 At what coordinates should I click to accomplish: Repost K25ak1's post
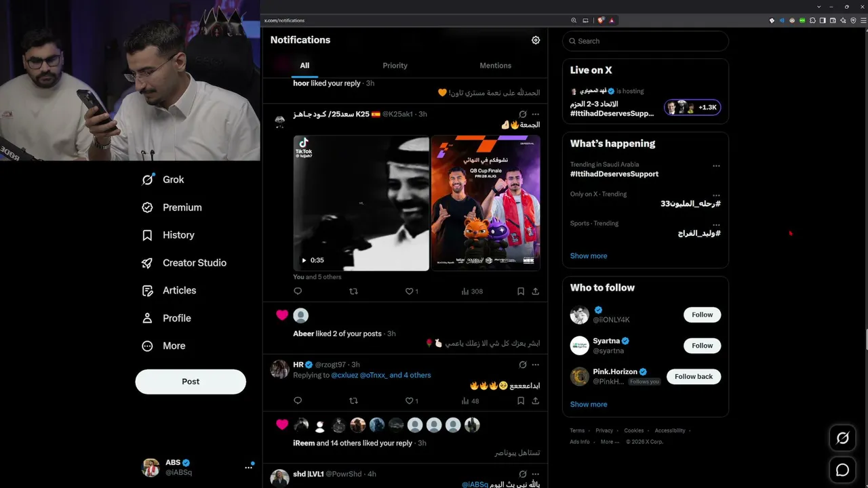[353, 291]
